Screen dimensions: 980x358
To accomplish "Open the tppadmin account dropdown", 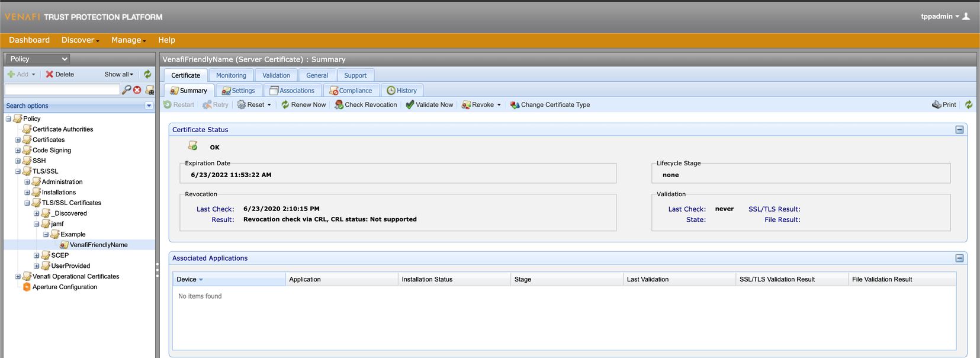I will pyautogui.click(x=940, y=16).
